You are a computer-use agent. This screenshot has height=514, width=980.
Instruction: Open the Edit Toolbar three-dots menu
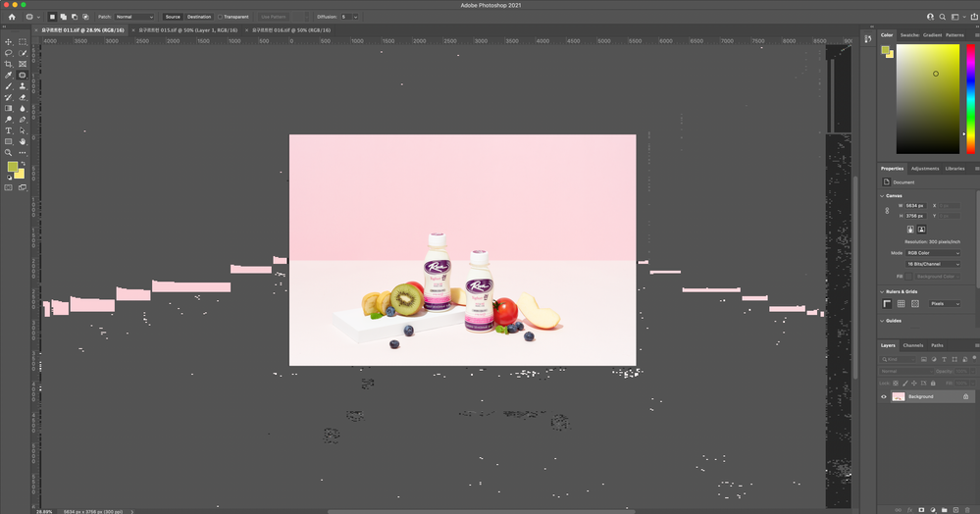(23, 153)
